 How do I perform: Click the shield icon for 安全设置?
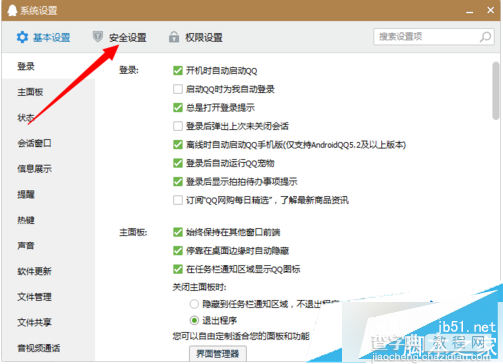click(x=98, y=37)
